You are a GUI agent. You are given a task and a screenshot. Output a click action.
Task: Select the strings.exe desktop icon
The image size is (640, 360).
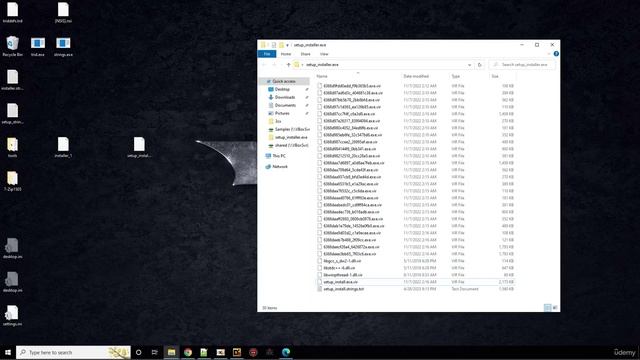[63, 46]
